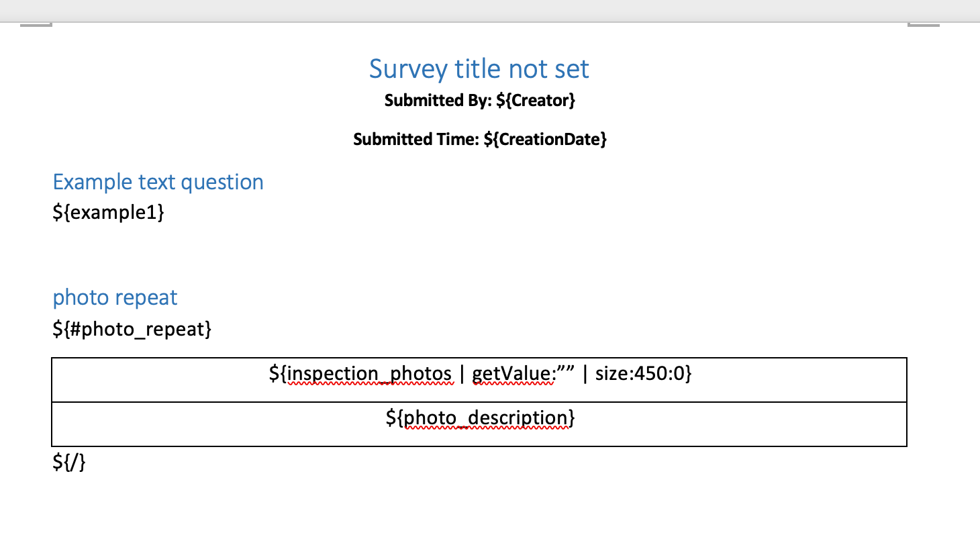The image size is (980, 533).
Task: Place cursor in the ${example1} field
Action: [108, 213]
